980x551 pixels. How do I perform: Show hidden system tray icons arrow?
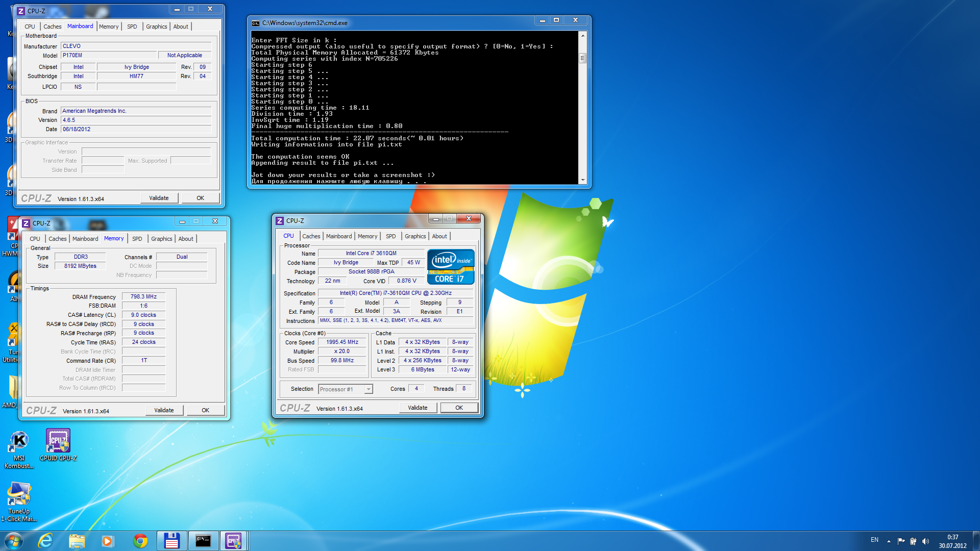[889, 541]
